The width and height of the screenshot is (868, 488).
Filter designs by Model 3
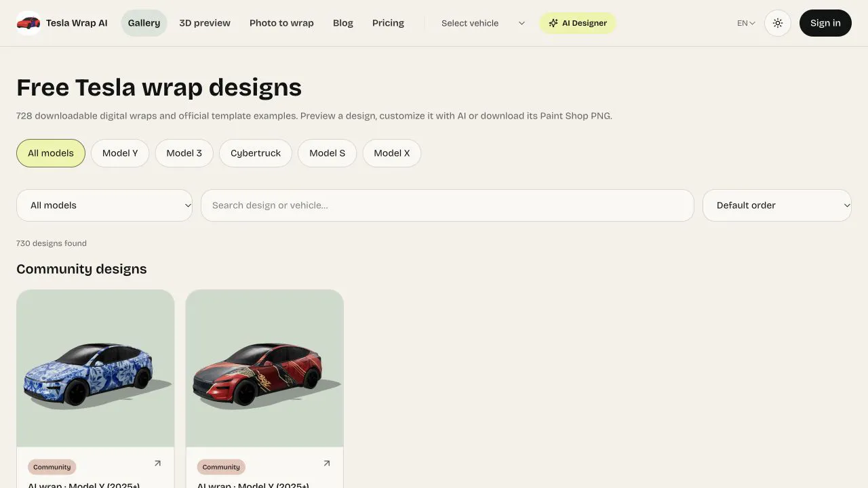[184, 153]
